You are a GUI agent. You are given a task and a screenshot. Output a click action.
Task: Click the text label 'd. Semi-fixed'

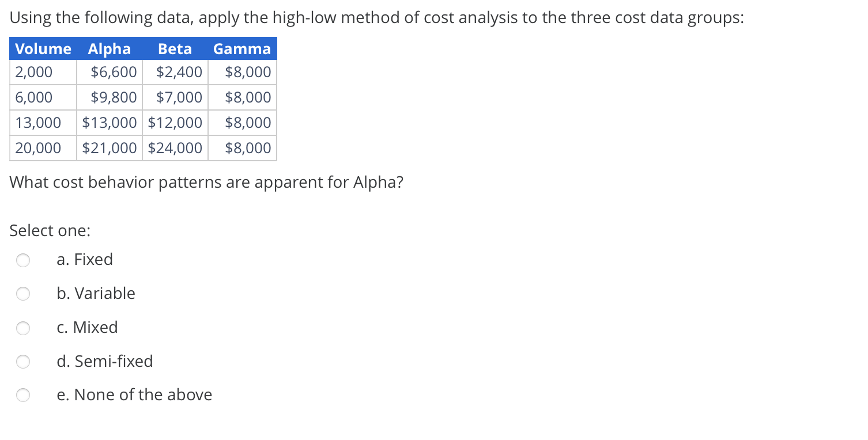coord(105,362)
